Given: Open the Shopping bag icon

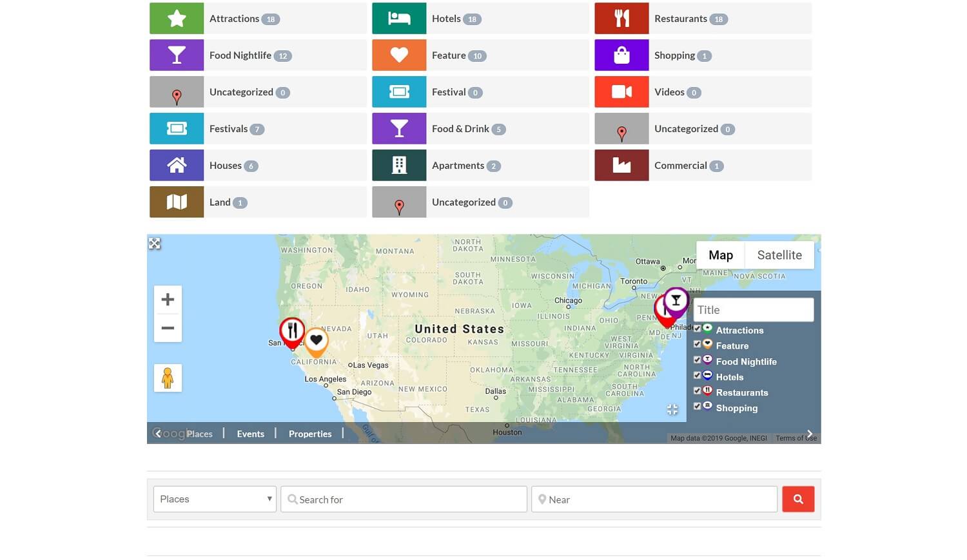Looking at the screenshot, I should 621,55.
